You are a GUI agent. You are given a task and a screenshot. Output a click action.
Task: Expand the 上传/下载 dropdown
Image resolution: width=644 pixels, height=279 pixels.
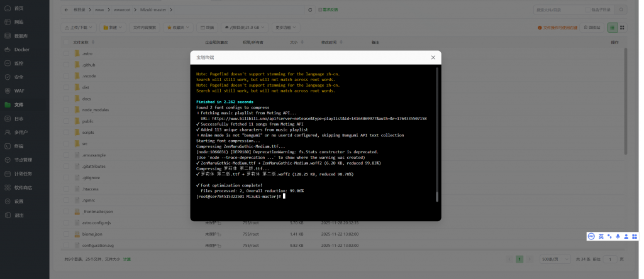[x=80, y=28]
